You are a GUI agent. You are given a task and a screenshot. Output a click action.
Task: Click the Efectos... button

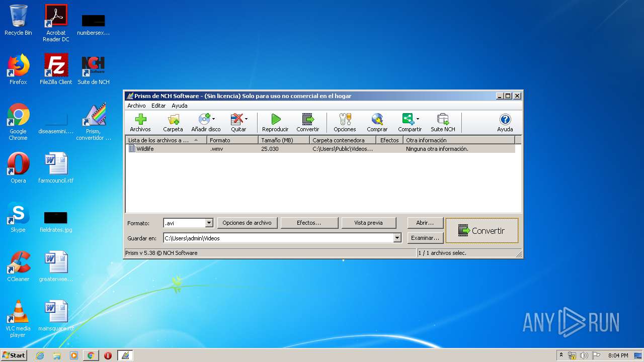click(x=308, y=223)
